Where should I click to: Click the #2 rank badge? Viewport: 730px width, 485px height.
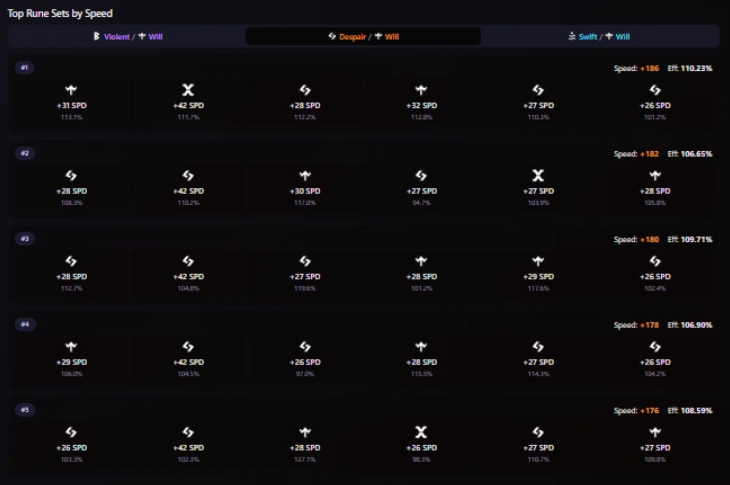pos(25,153)
